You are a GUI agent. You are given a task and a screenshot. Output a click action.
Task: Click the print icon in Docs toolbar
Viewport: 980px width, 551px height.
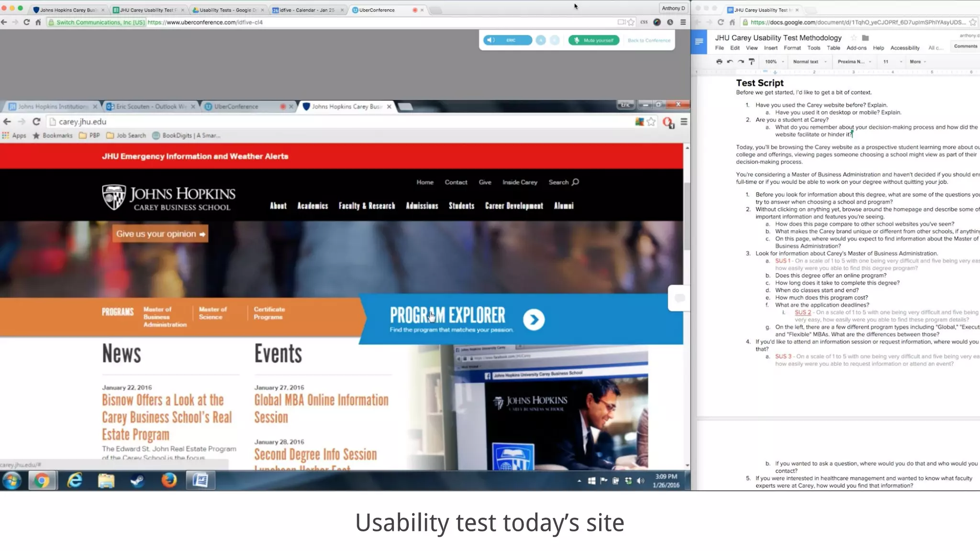(x=719, y=62)
